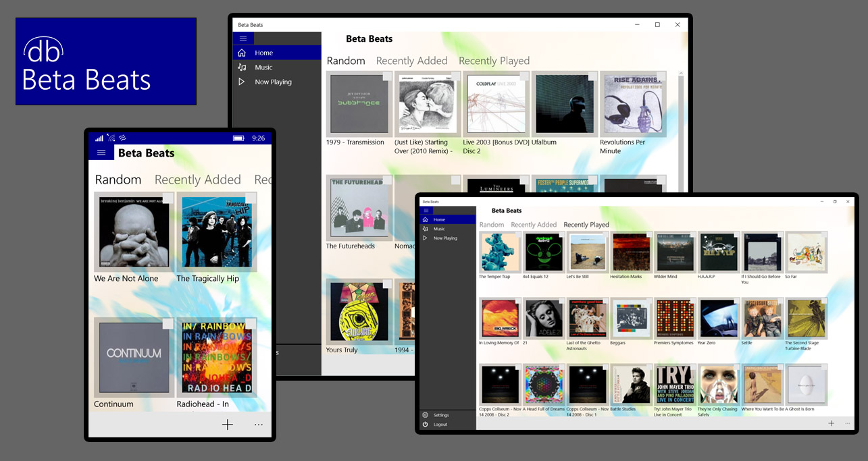Tap the plus icon on the phone's bottom bar
The height and width of the screenshot is (461, 868).
coord(228,425)
